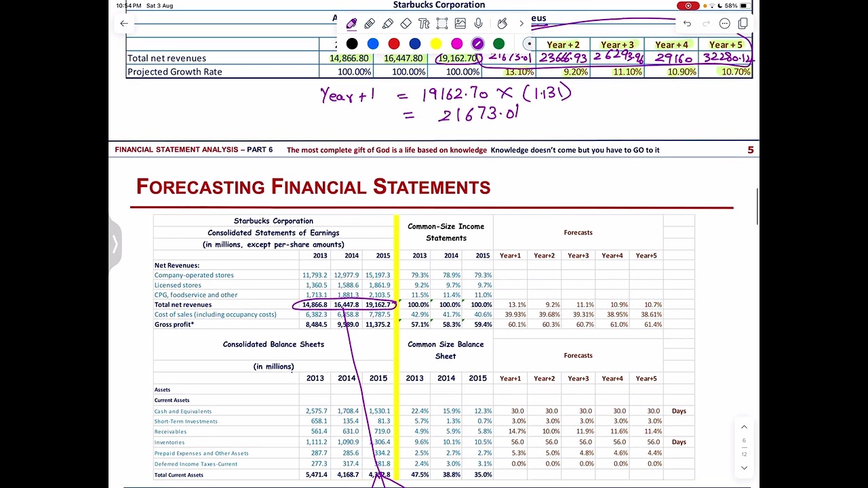Choose the yellow pen color
Viewport: 868px width, 488px height.
(436, 44)
